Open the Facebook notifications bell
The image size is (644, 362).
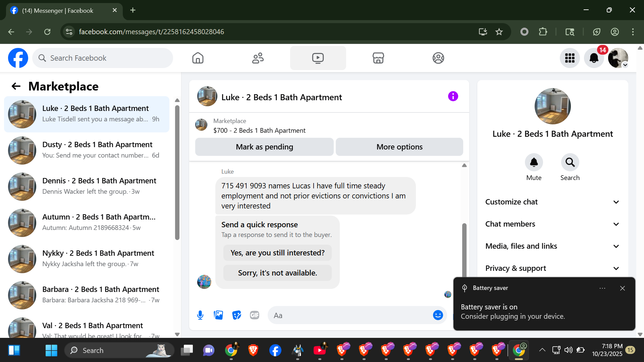[x=594, y=58]
